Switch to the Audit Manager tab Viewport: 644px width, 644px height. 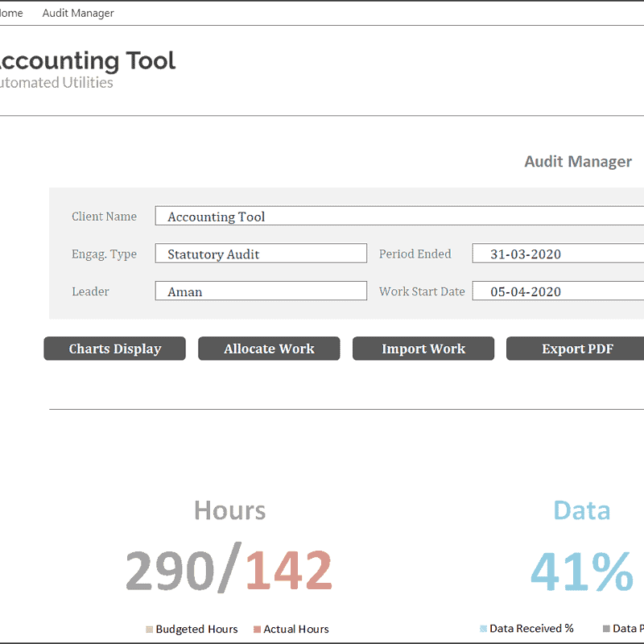tap(77, 13)
